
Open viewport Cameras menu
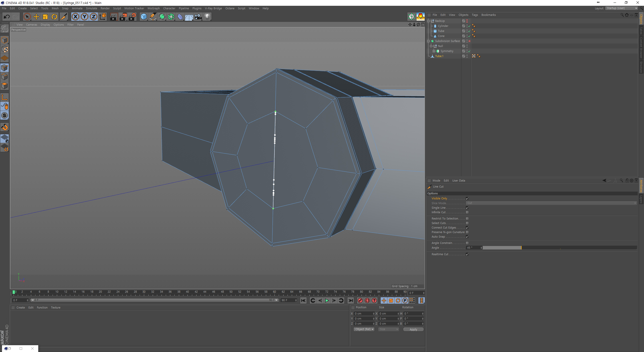point(31,25)
